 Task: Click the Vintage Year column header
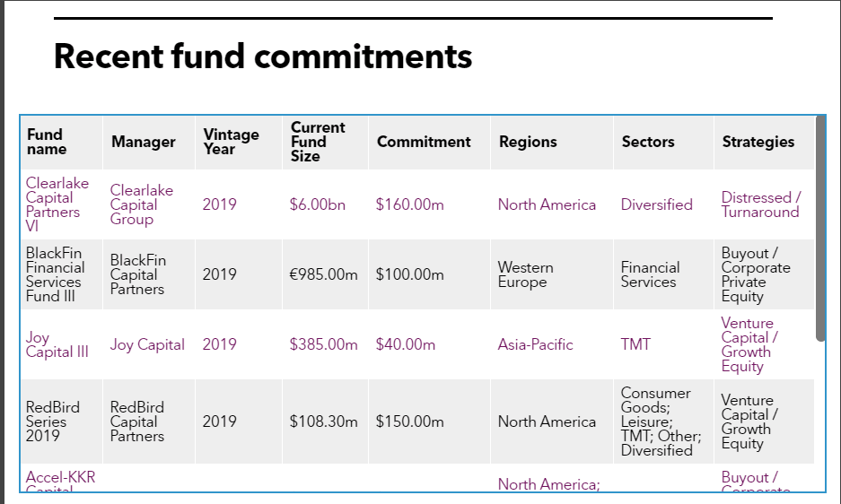(239, 142)
